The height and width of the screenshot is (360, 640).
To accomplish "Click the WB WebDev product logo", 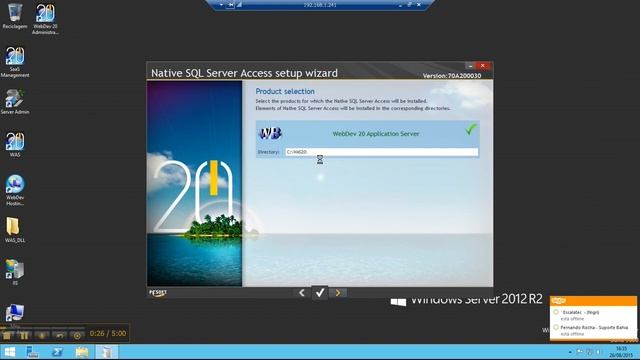I will (270, 133).
